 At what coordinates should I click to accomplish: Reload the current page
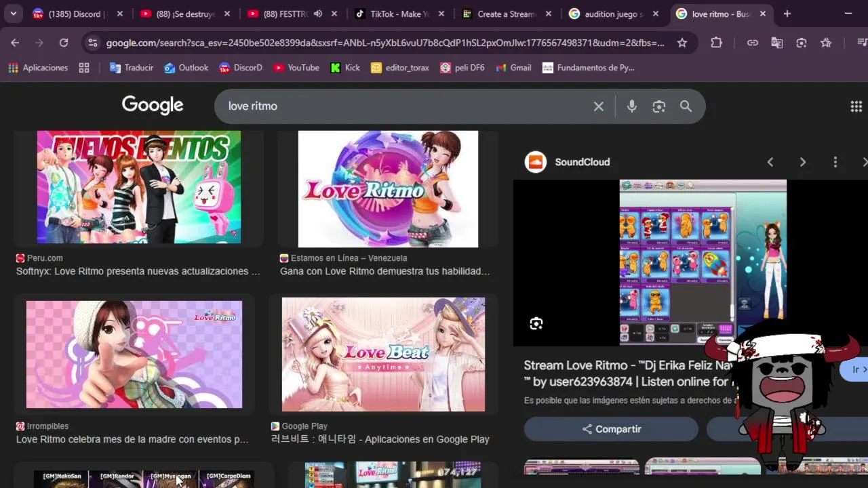64,43
